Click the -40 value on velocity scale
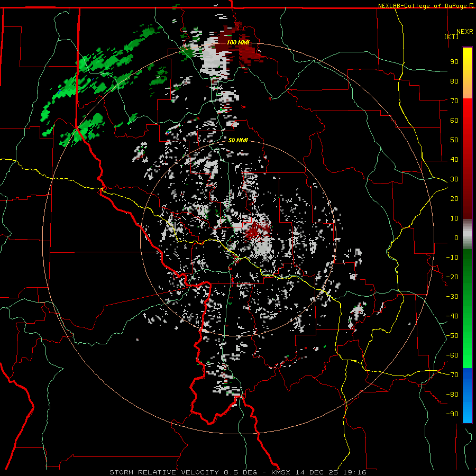 coord(452,316)
